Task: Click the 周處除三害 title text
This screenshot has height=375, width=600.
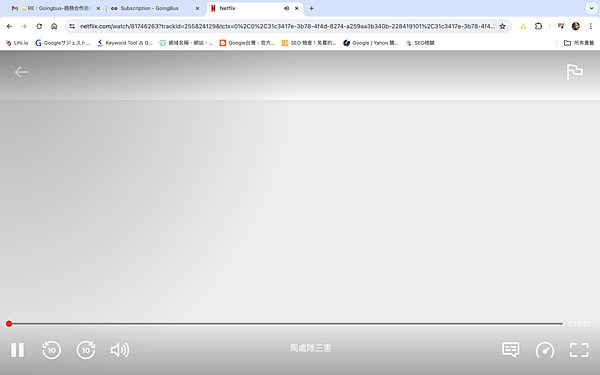Action: [x=310, y=348]
